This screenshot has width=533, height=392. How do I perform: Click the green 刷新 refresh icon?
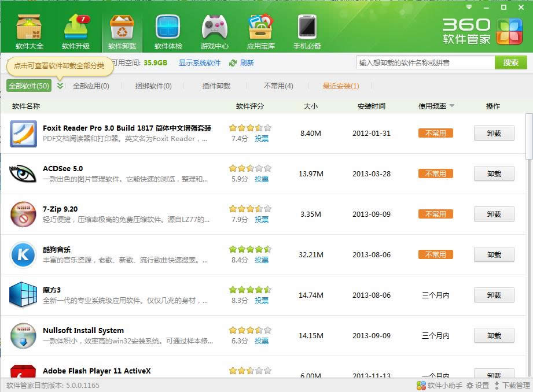(233, 63)
